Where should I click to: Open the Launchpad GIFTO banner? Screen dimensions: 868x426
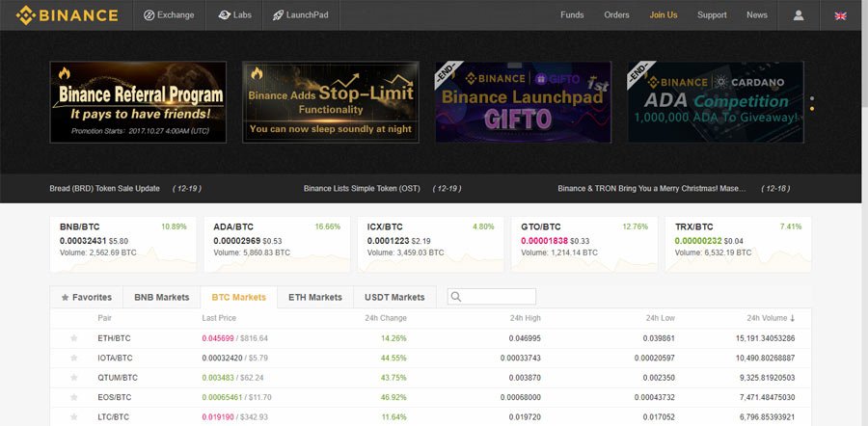tap(523, 102)
